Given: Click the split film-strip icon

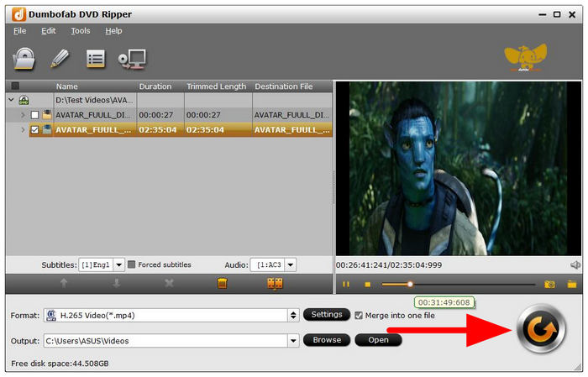Looking at the screenshot, I should pos(275,284).
